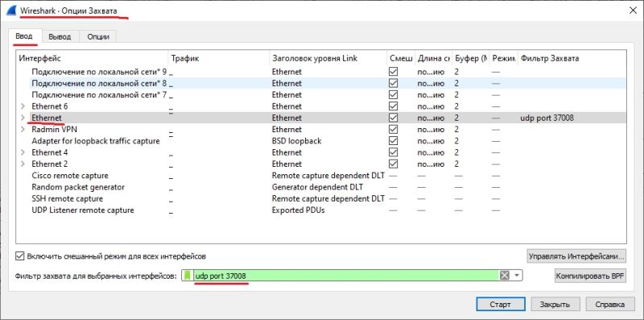Switch to the Ввод tab
The image size is (644, 320).
24,36
